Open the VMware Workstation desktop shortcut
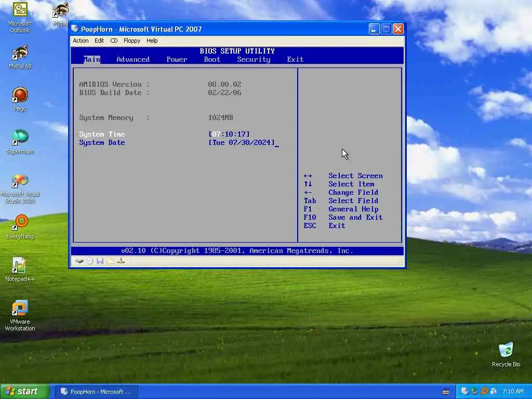 point(20,315)
